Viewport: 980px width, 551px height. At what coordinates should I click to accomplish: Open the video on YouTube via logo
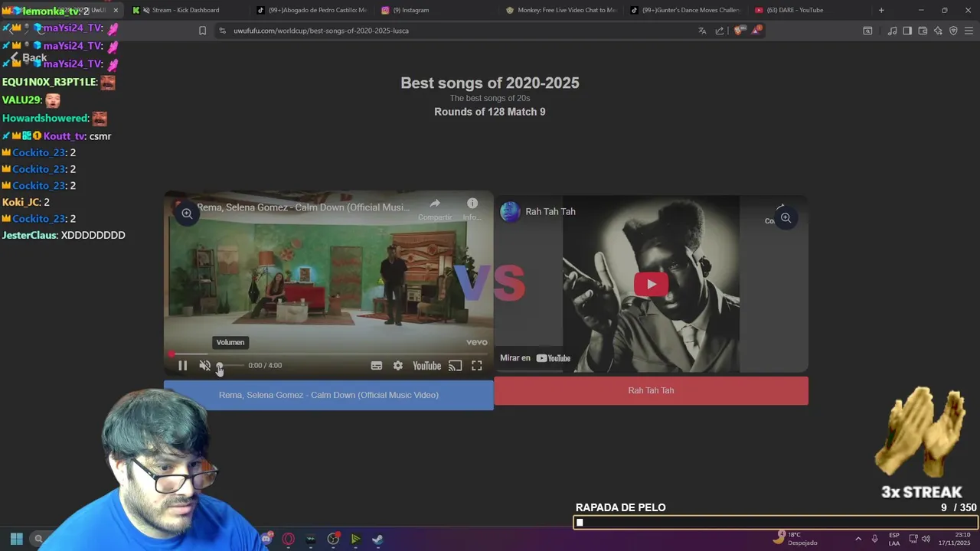pos(426,366)
